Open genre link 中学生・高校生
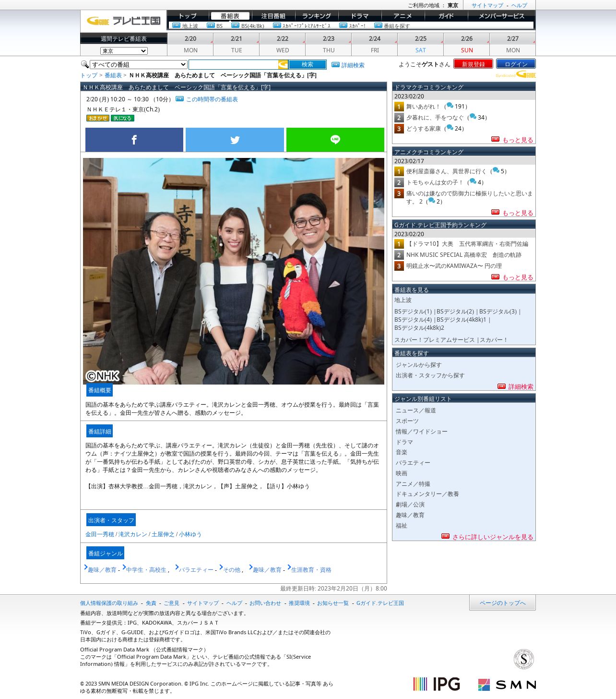The height and width of the screenshot is (699, 616). click(x=146, y=569)
